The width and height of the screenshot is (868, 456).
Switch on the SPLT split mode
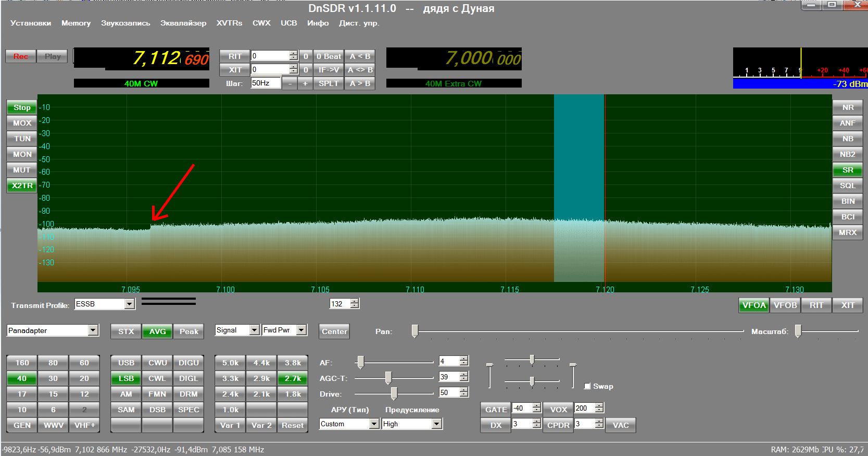click(x=329, y=83)
